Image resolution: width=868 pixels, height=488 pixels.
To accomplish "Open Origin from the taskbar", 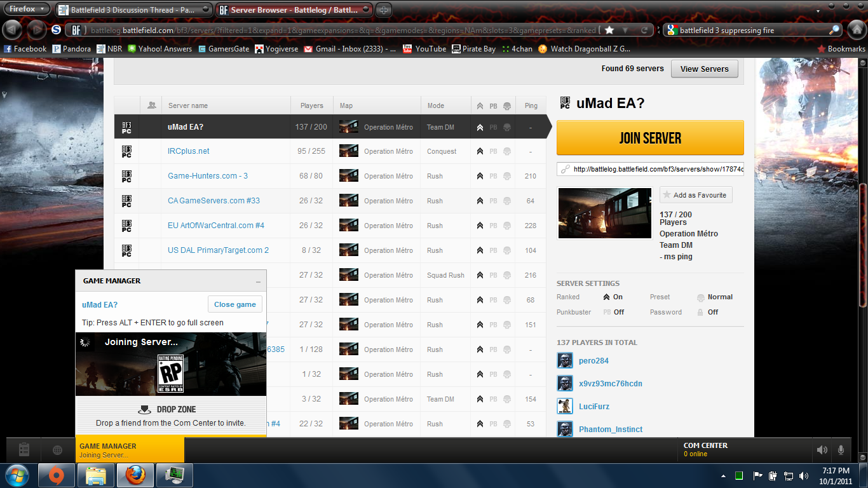I will click(57, 475).
